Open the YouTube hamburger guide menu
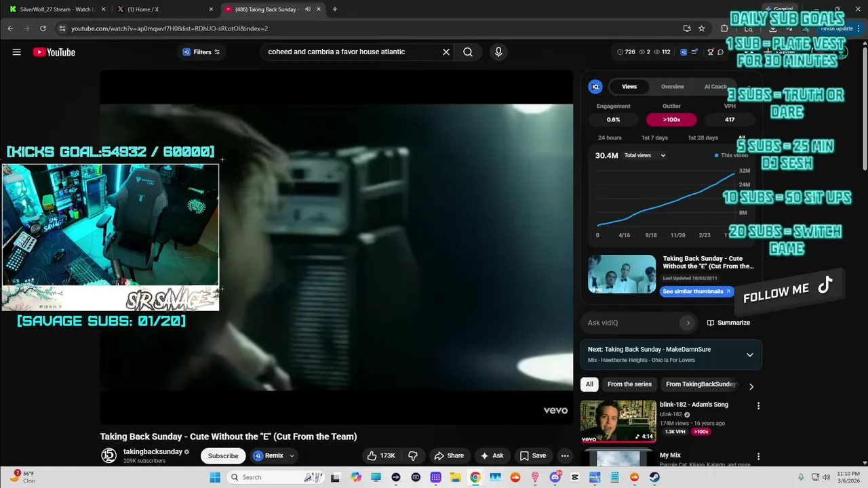This screenshot has width=868, height=488. pos(16,52)
